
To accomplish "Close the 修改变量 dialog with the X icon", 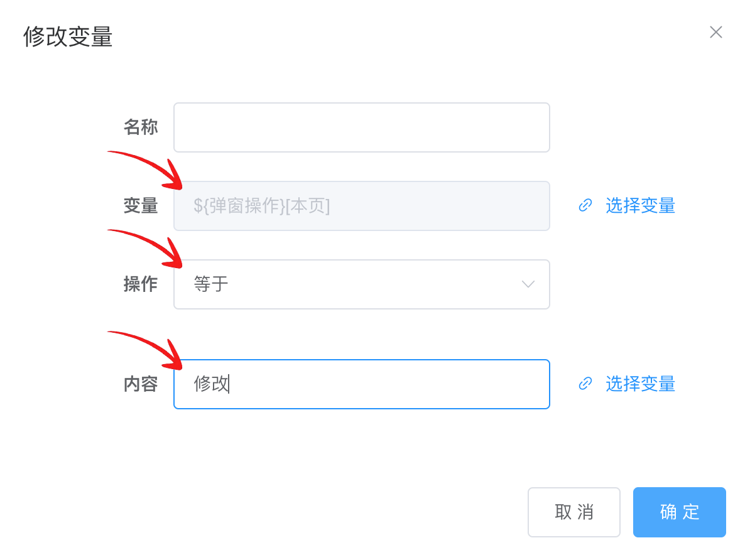I will (715, 32).
